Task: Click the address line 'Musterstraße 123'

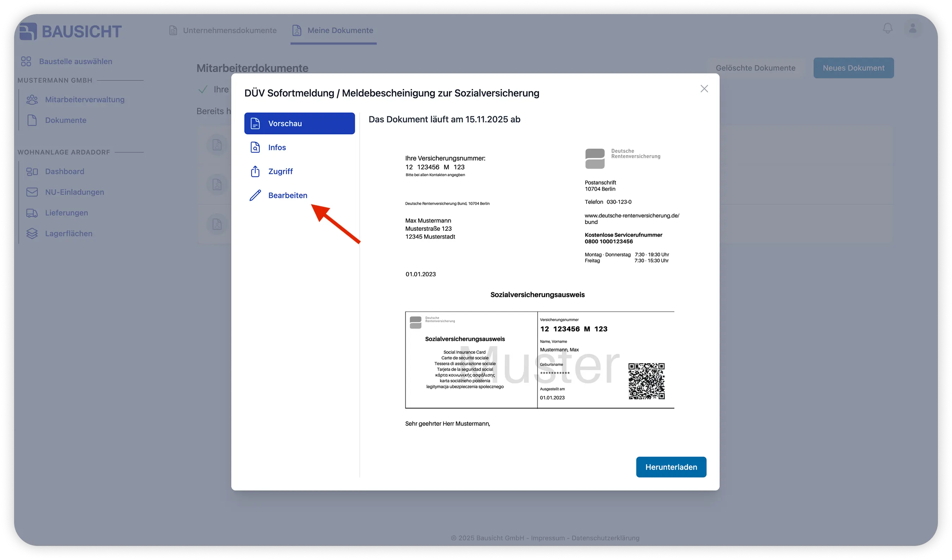Action: (428, 229)
